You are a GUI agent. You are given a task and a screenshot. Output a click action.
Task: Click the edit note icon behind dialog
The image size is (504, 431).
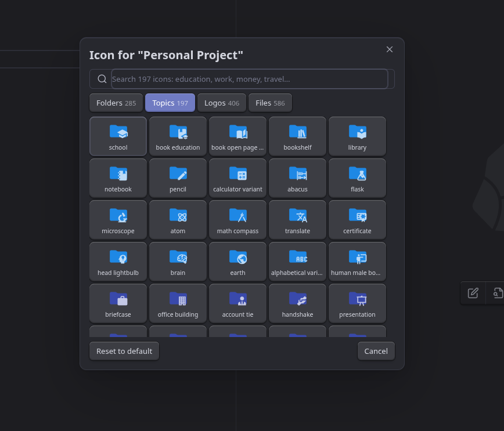(x=473, y=293)
